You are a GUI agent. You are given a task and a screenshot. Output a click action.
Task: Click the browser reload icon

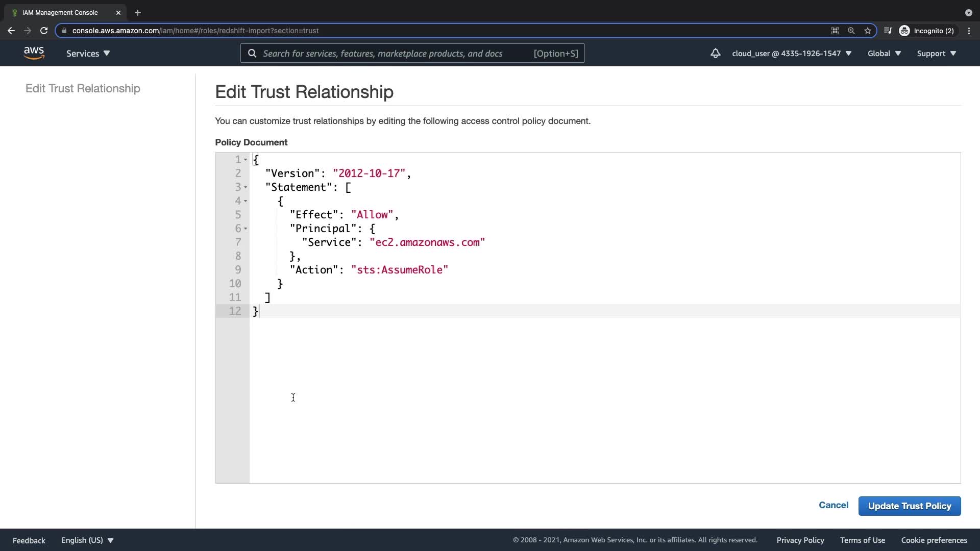44,31
